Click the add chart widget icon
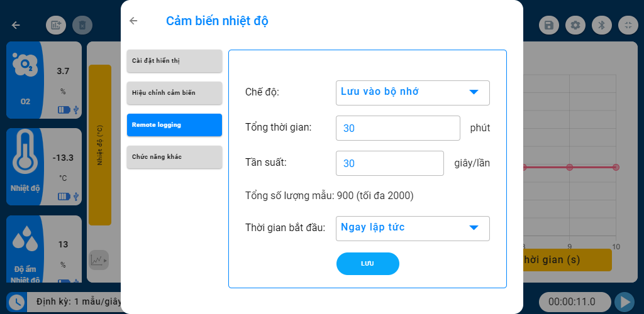Viewport: 644px width, 314px height. [56, 25]
